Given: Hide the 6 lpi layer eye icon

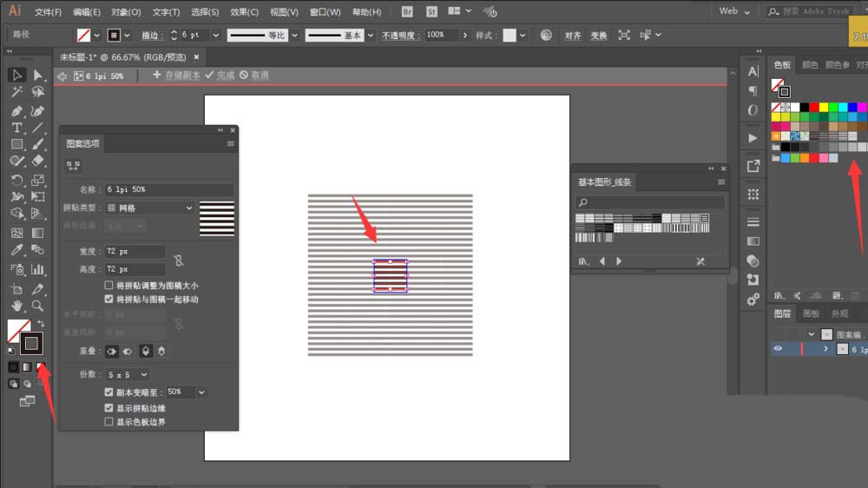Looking at the screenshot, I should pos(778,349).
